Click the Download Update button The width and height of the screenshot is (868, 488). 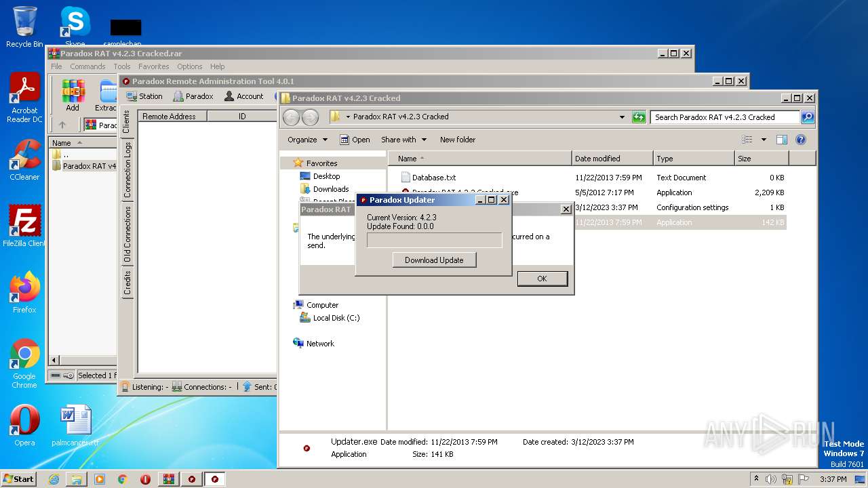pyautogui.click(x=434, y=260)
